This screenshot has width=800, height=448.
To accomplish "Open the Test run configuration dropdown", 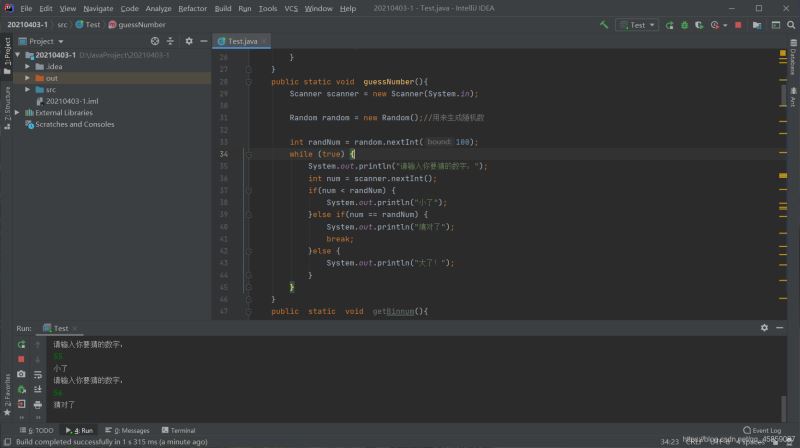I will (x=636, y=24).
